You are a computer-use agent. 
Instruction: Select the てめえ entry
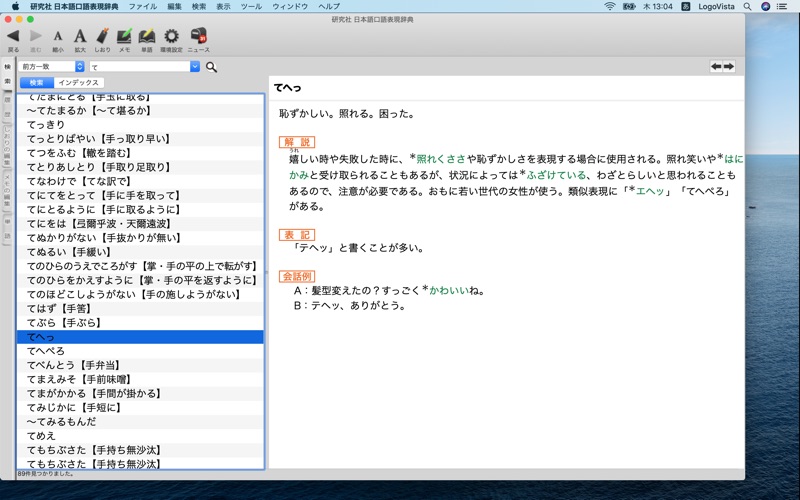(140, 436)
